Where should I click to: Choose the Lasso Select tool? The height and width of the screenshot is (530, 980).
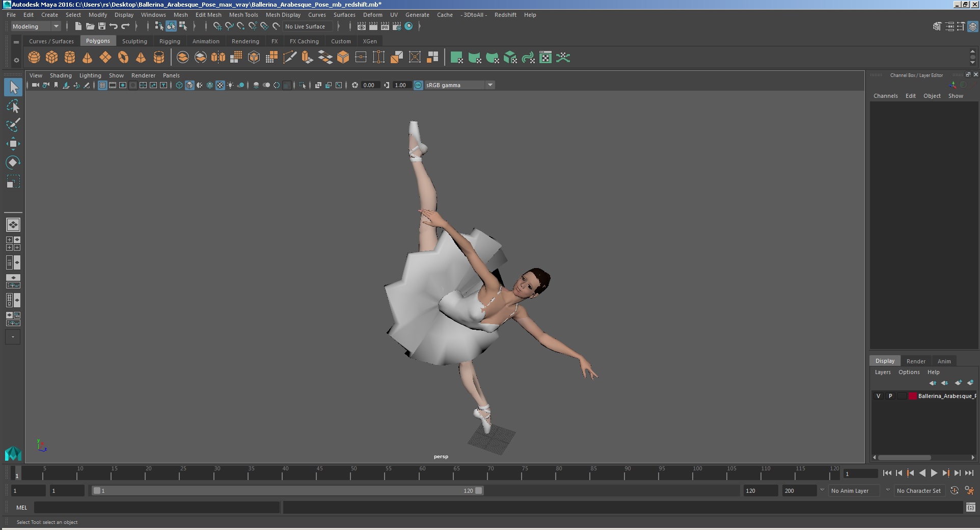(13, 106)
